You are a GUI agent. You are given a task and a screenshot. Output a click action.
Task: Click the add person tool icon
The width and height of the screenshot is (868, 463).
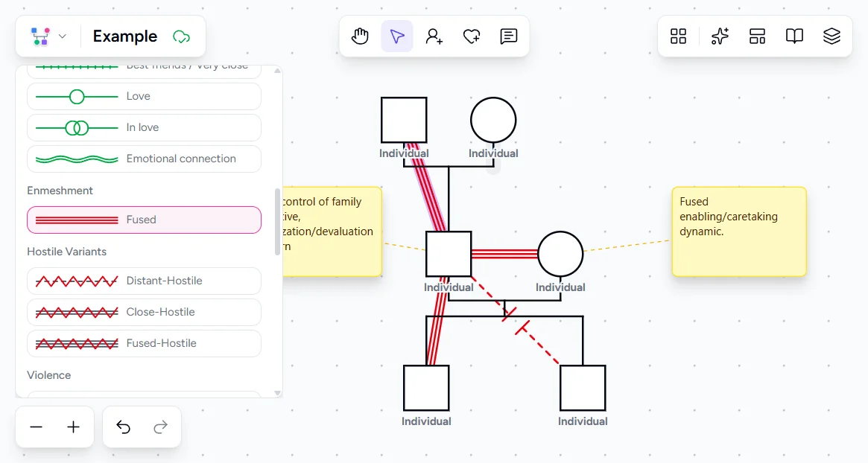(x=434, y=36)
